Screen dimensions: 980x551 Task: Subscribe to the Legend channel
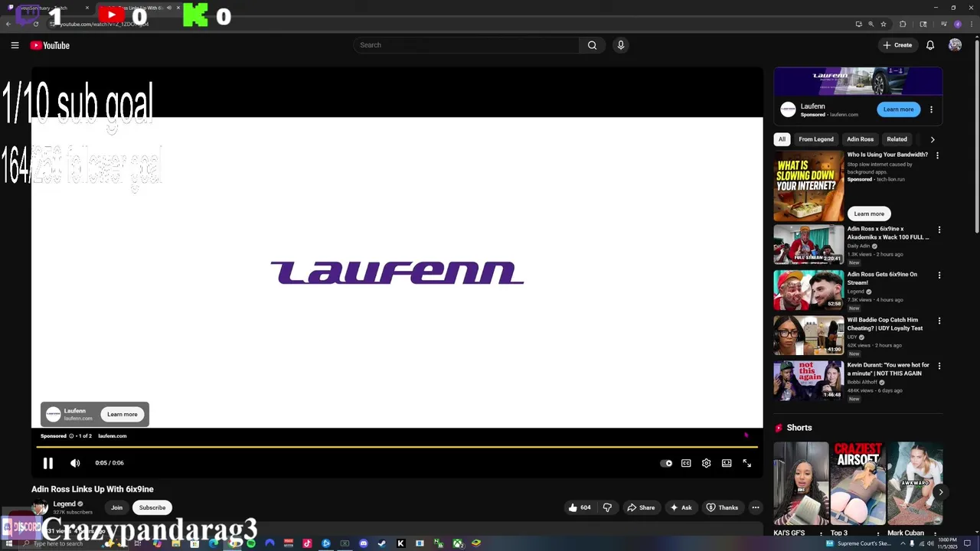[x=152, y=507]
